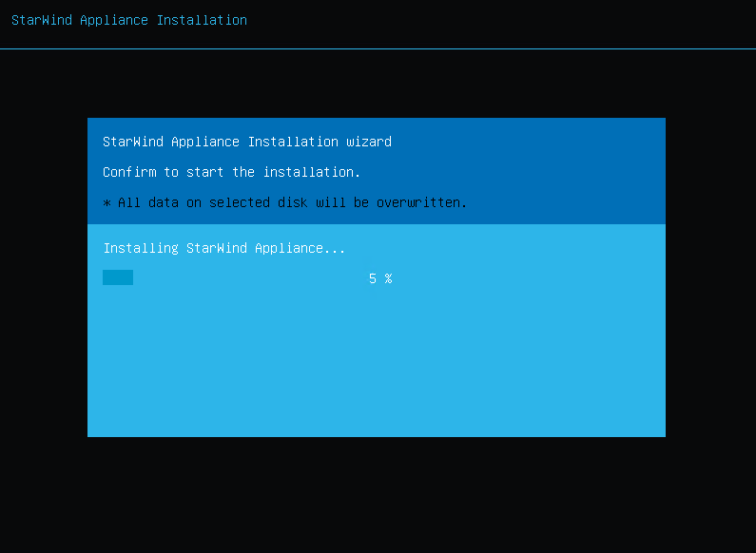Click the installation progress bar fill
The height and width of the screenshot is (553, 756).
[x=118, y=277]
